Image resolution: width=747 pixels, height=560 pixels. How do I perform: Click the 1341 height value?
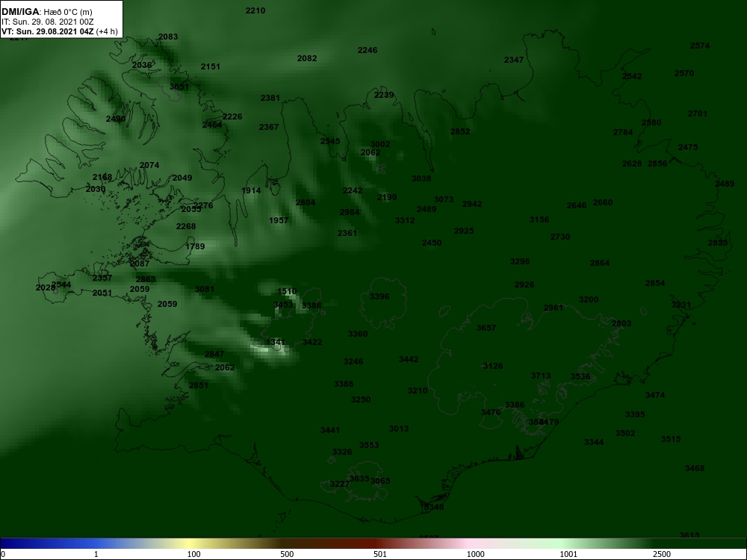(276, 343)
